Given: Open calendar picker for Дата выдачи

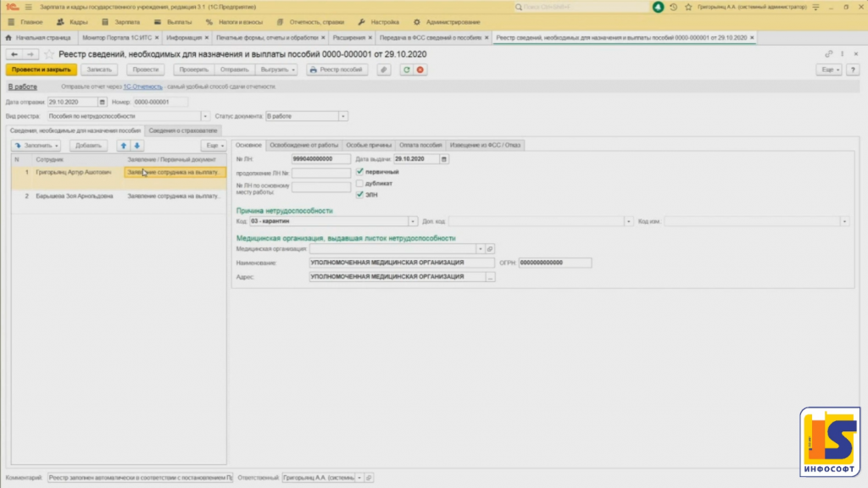Looking at the screenshot, I should pos(444,158).
